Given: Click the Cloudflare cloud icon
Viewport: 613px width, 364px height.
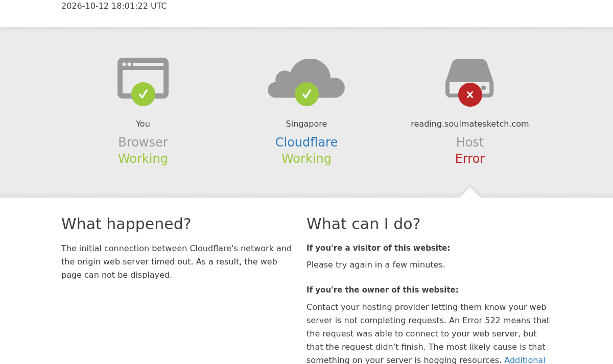Looking at the screenshot, I should 306,78.
